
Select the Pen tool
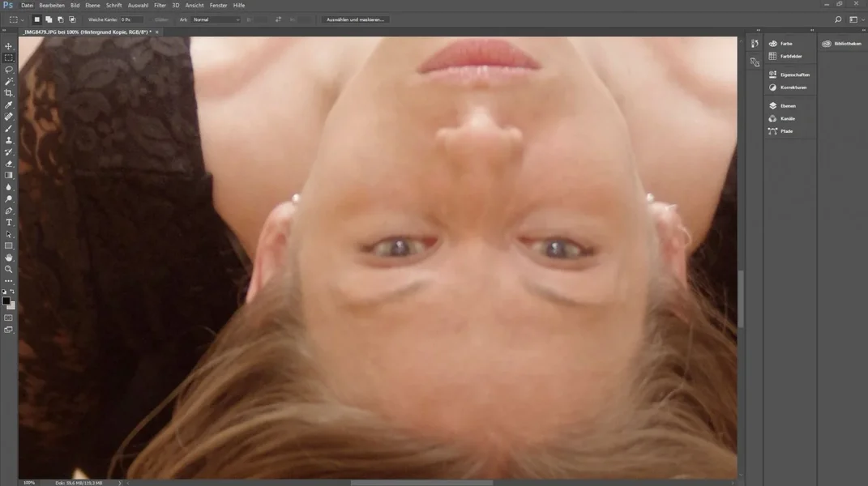point(8,211)
